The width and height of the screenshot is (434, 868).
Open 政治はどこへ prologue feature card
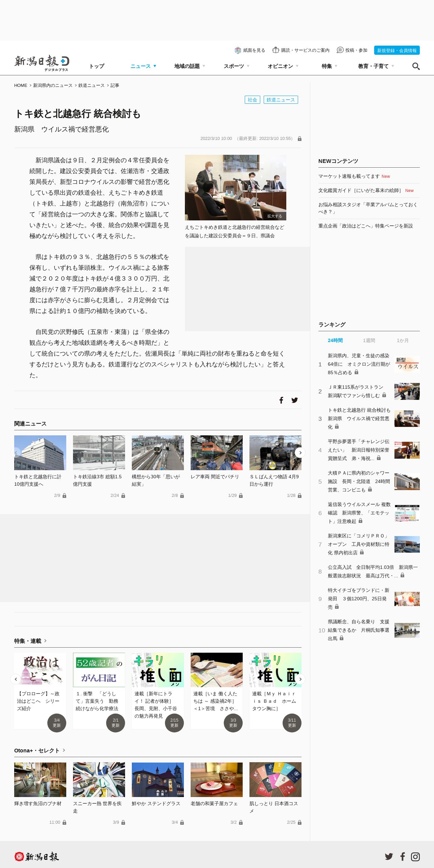pyautogui.click(x=40, y=691)
